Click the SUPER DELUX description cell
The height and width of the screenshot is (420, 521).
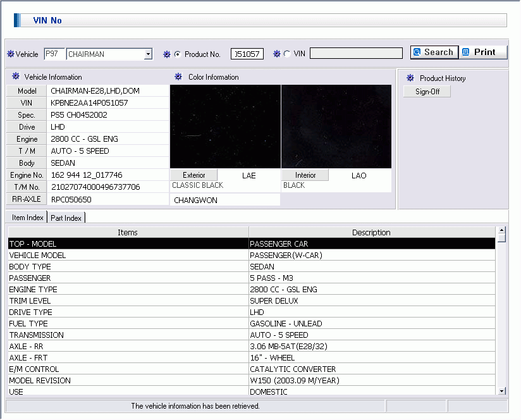(x=372, y=300)
